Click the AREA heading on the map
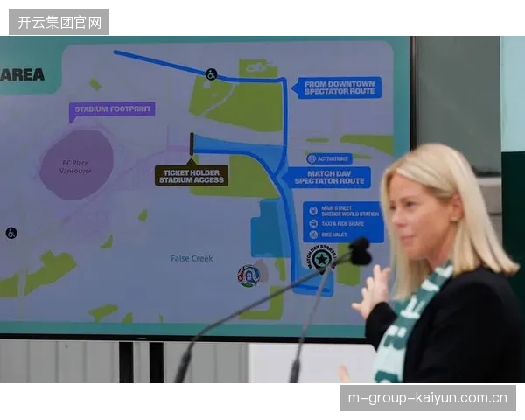 [x=22, y=74]
